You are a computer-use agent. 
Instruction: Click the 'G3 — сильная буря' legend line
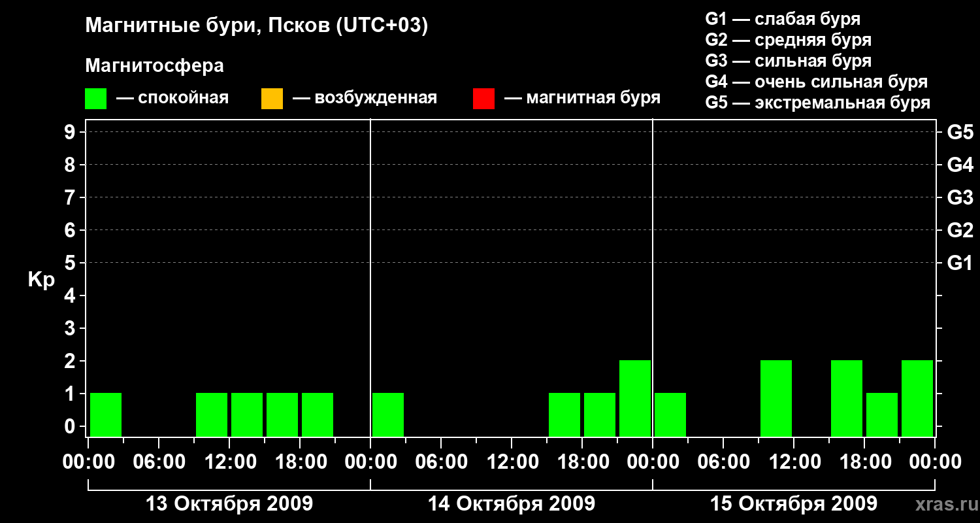click(789, 60)
